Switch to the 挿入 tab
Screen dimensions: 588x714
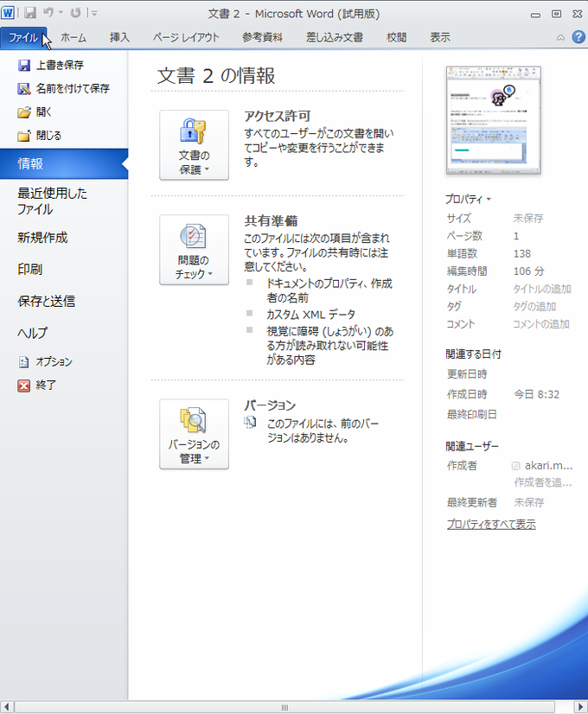(x=119, y=38)
